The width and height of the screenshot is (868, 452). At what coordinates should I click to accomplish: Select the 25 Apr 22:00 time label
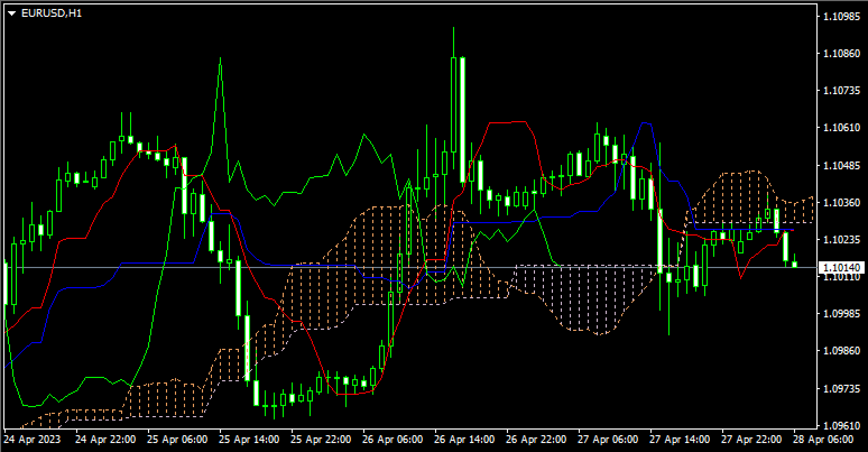point(321,439)
